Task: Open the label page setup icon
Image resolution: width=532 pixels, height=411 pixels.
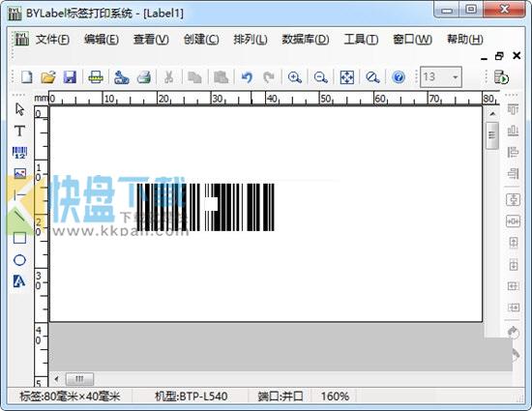Action: point(96,77)
